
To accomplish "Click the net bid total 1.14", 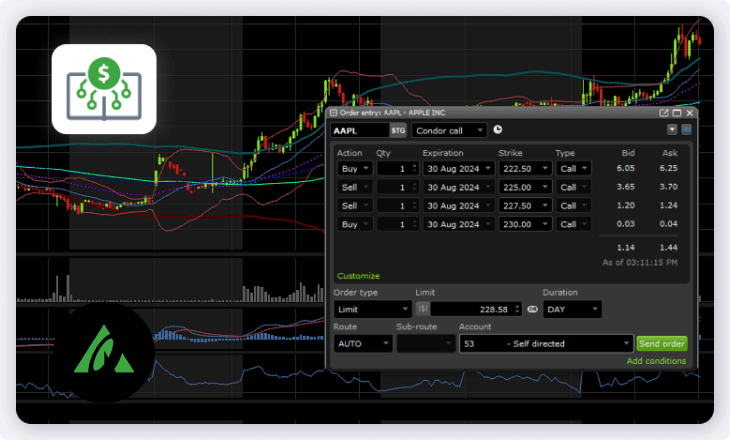I will tap(625, 248).
